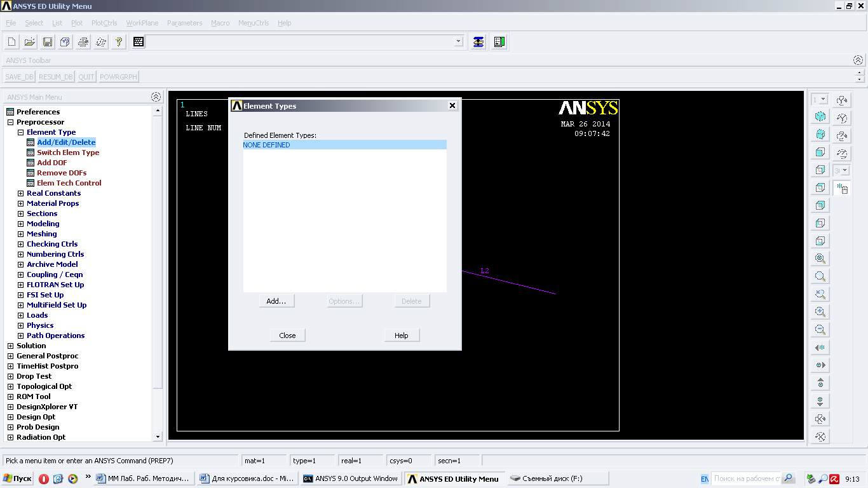Click the New Analysis toolbar icon
This screenshot has height=488, width=868.
pos(11,42)
